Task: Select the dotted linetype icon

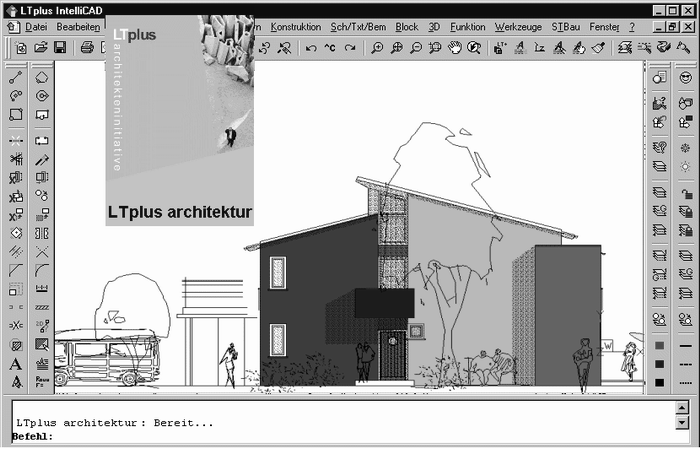Action: pyautogui.click(x=685, y=382)
